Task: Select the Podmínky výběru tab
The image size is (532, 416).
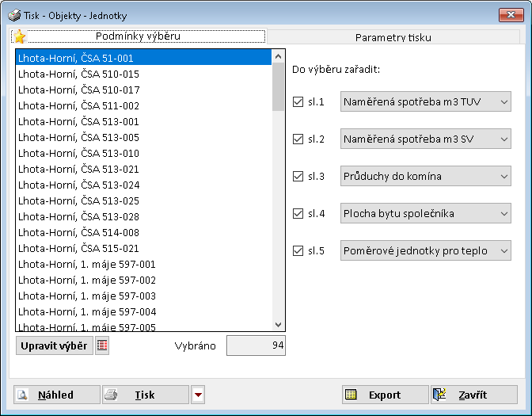Action: [138, 36]
